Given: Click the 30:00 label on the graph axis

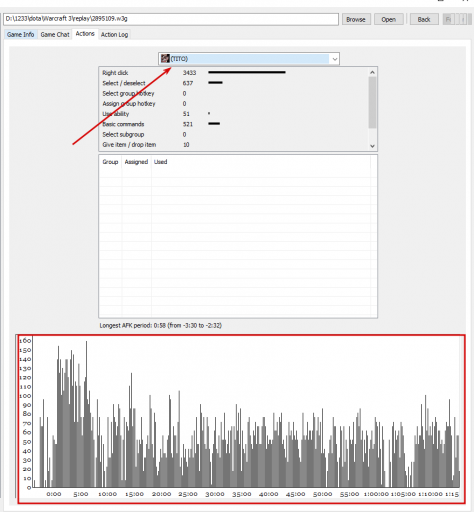Looking at the screenshot, I should pyautogui.click(x=215, y=494).
